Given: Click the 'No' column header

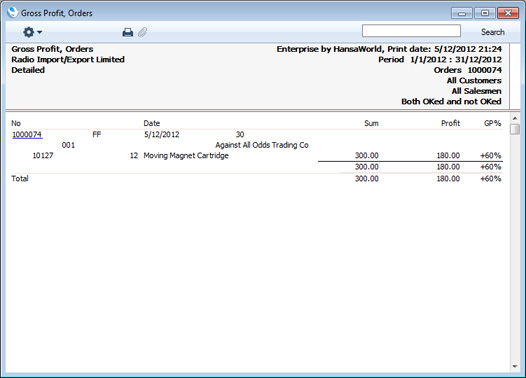Looking at the screenshot, I should click(16, 123).
